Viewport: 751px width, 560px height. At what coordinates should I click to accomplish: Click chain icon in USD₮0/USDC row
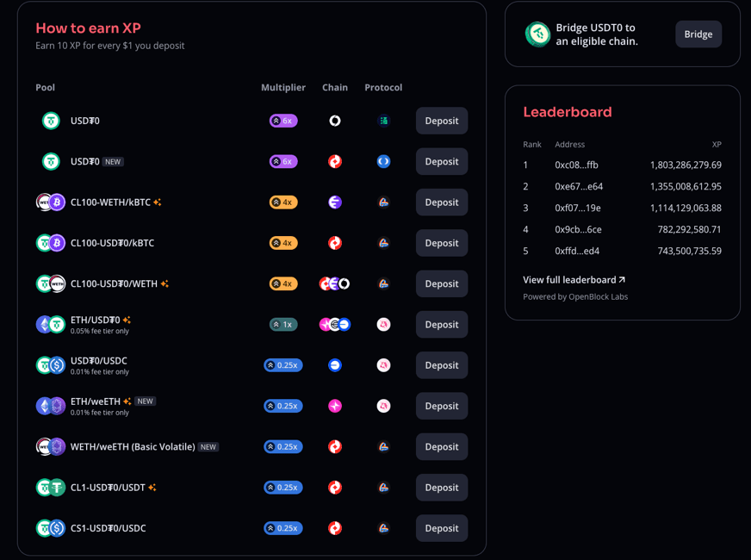tap(335, 365)
